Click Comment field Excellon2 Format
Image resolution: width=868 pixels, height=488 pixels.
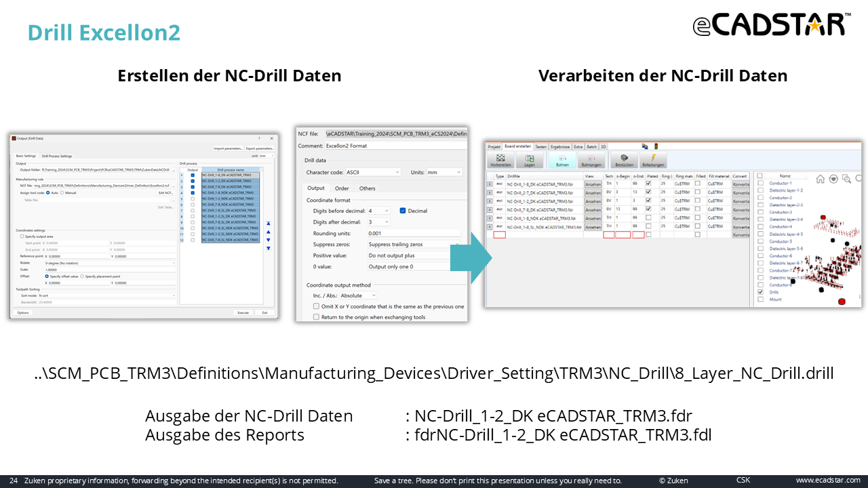[x=397, y=146]
